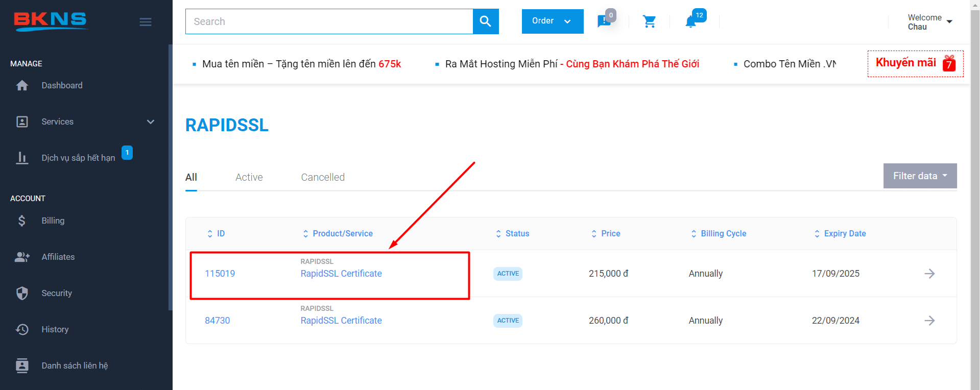The image size is (980, 390).
Task: Click expiry date 22/09/2024
Action: point(836,321)
